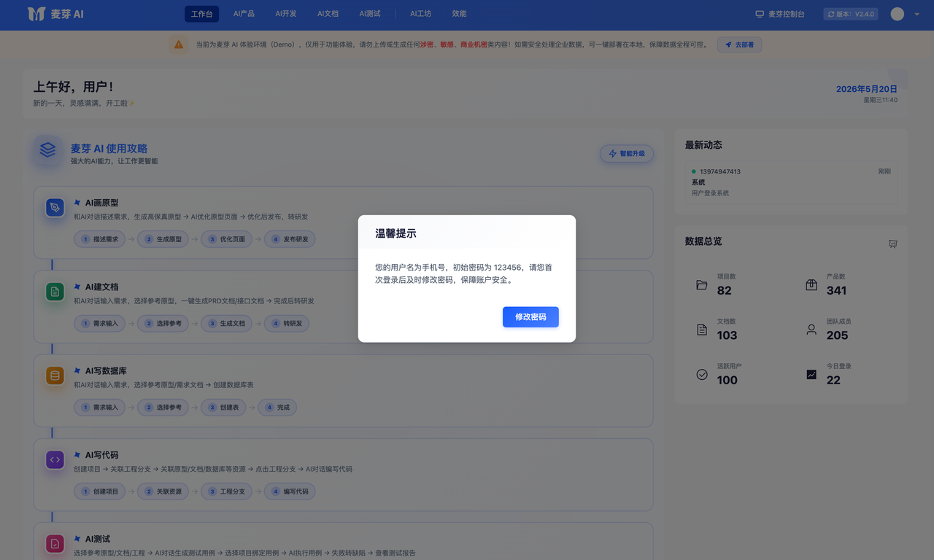This screenshot has width=934, height=560.
Task: Click the 上午好，用户！ greeting
Action: (x=74, y=87)
